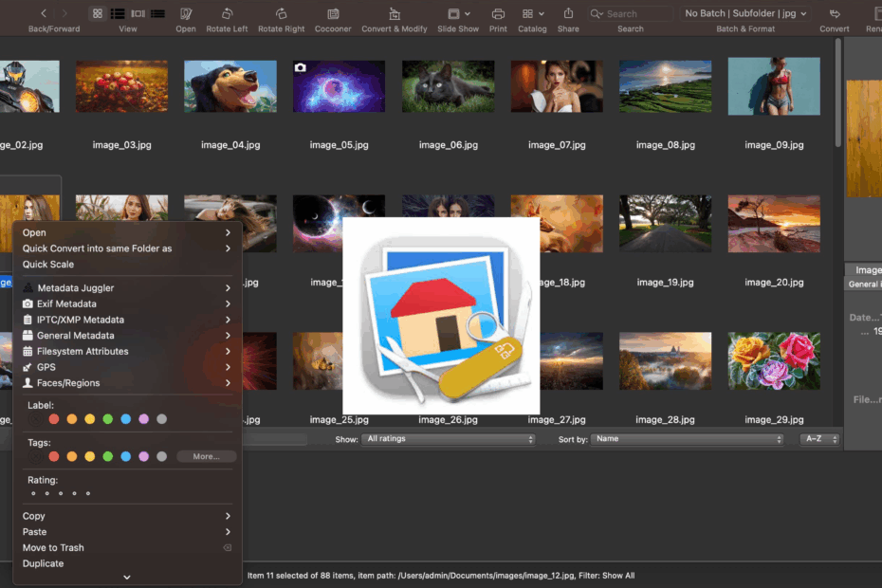882x588 pixels.
Task: Click the Share toolbar icon
Action: pyautogui.click(x=568, y=14)
